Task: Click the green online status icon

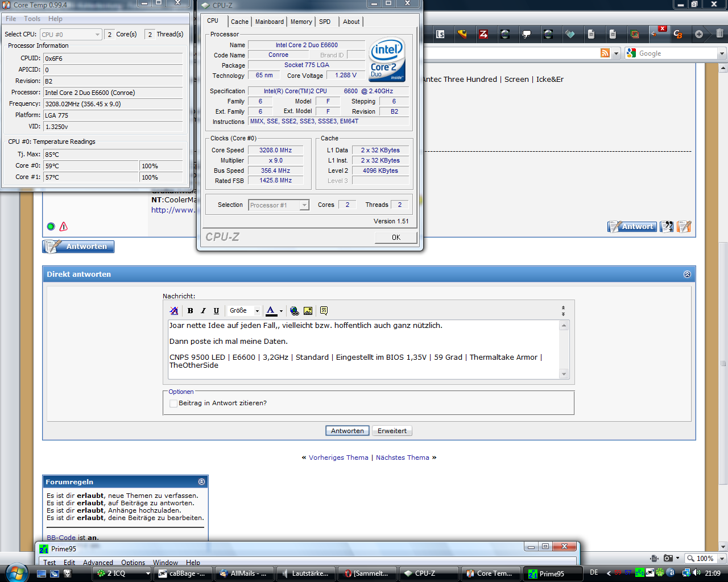Action: pos(51,227)
